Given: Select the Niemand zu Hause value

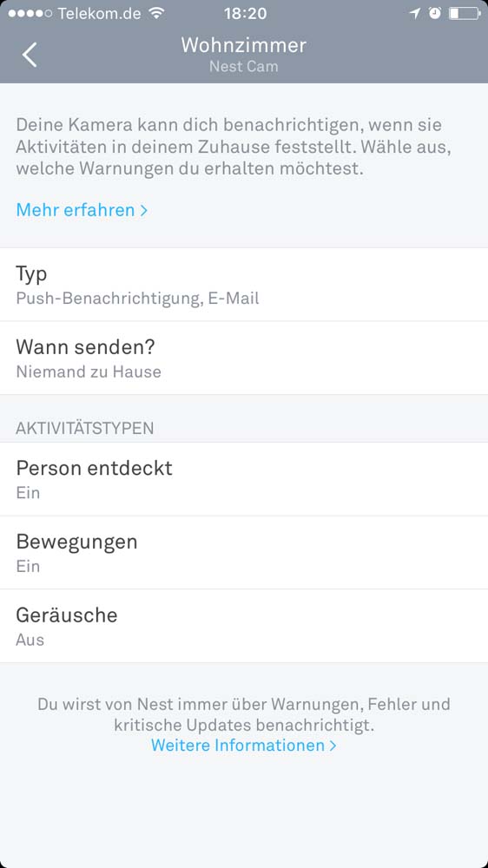Looking at the screenshot, I should coord(89,372).
